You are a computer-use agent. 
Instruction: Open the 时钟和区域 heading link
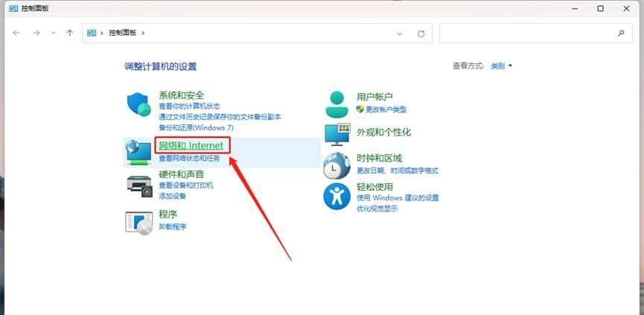380,158
